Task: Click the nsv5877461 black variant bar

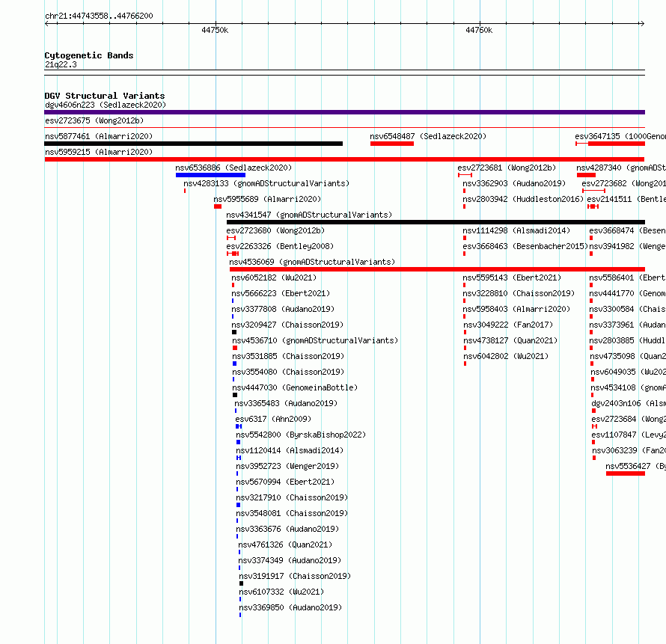Action: [194, 144]
